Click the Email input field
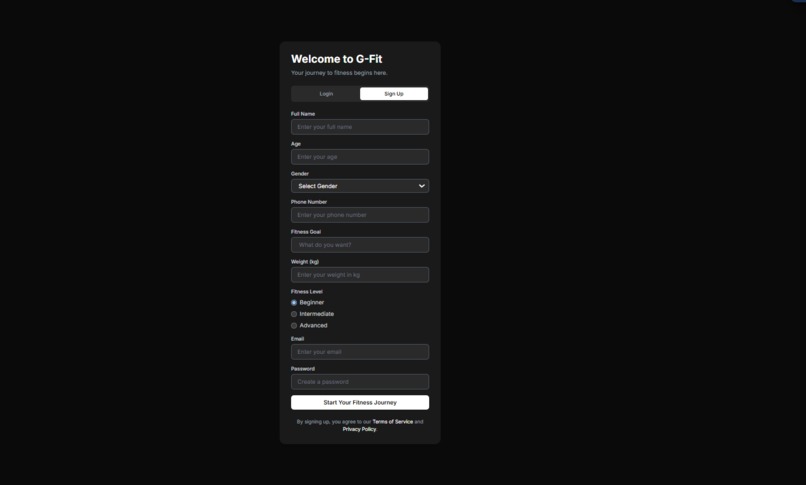Screen dimensions: 806x485 [360, 352]
